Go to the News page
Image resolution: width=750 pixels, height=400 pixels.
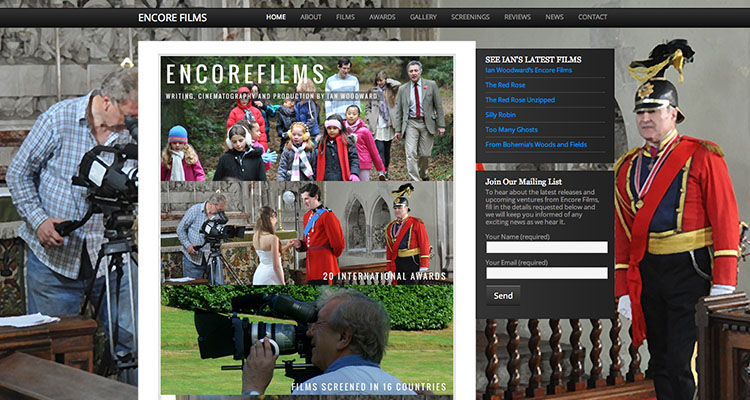(554, 17)
